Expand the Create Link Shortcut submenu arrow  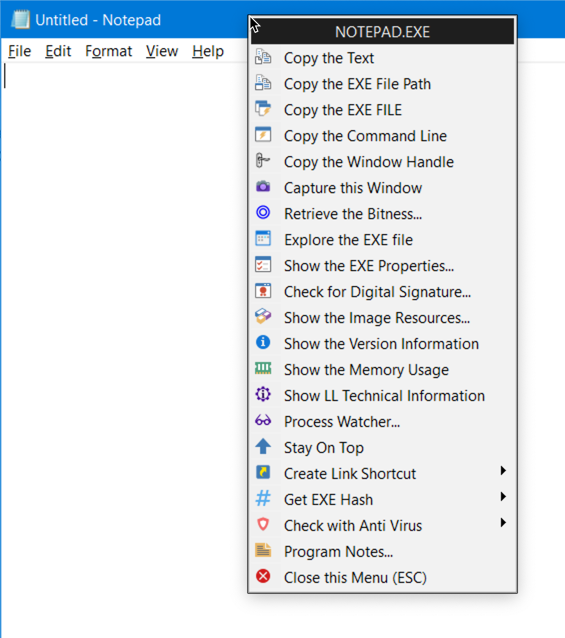(503, 471)
